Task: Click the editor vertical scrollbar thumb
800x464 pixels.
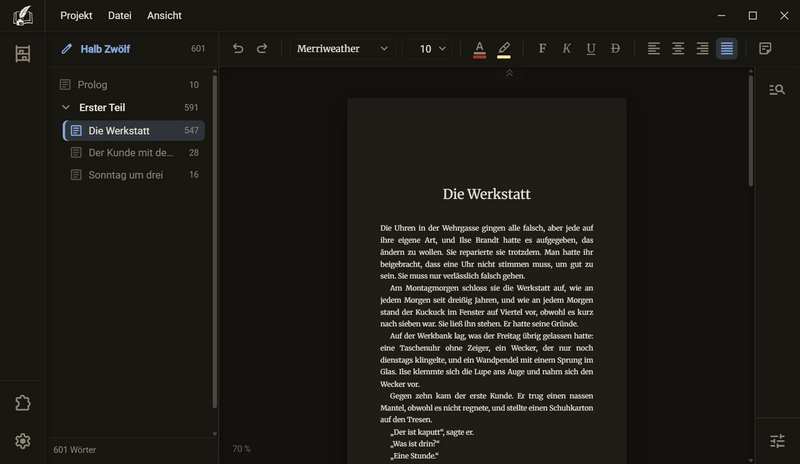Action: pos(751,131)
